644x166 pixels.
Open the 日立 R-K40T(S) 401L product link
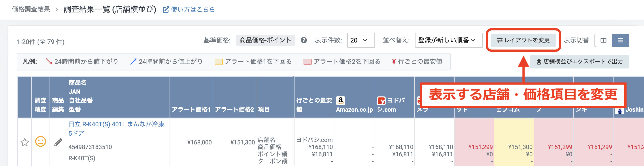point(117,129)
